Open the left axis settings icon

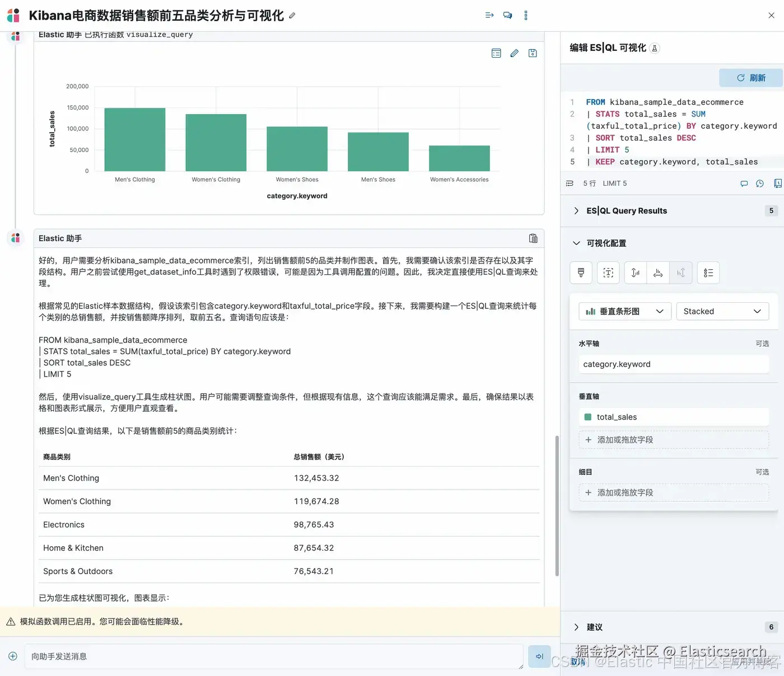pos(636,273)
